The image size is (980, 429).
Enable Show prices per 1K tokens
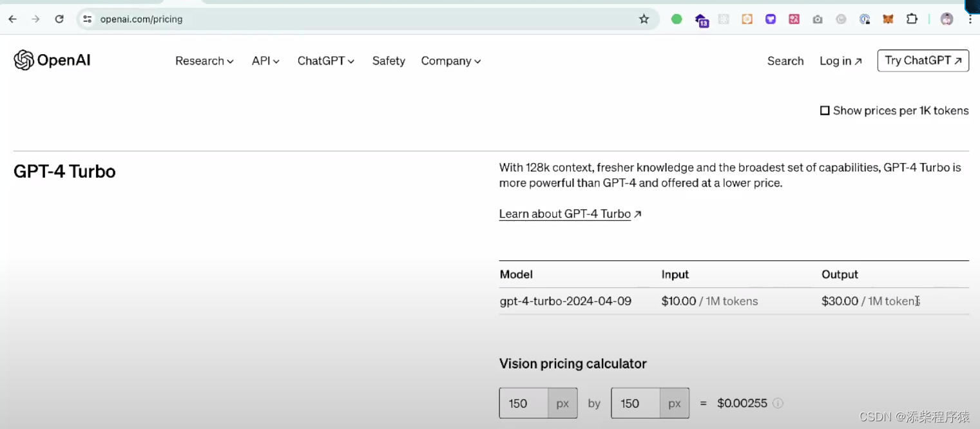point(825,111)
